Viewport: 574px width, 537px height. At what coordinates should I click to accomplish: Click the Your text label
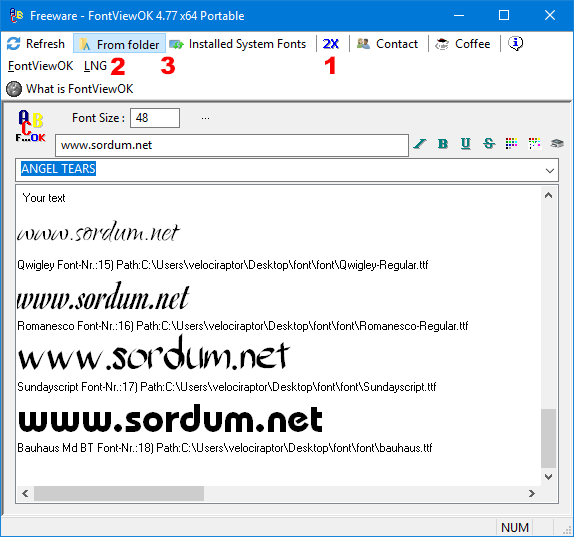tap(44, 198)
